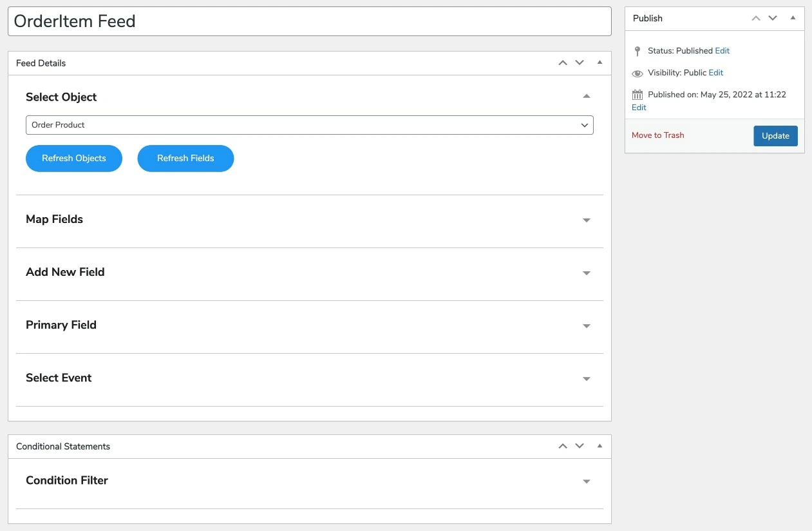Image resolution: width=812 pixels, height=531 pixels.
Task: Move Conditional Statements panel up
Action: (563, 447)
